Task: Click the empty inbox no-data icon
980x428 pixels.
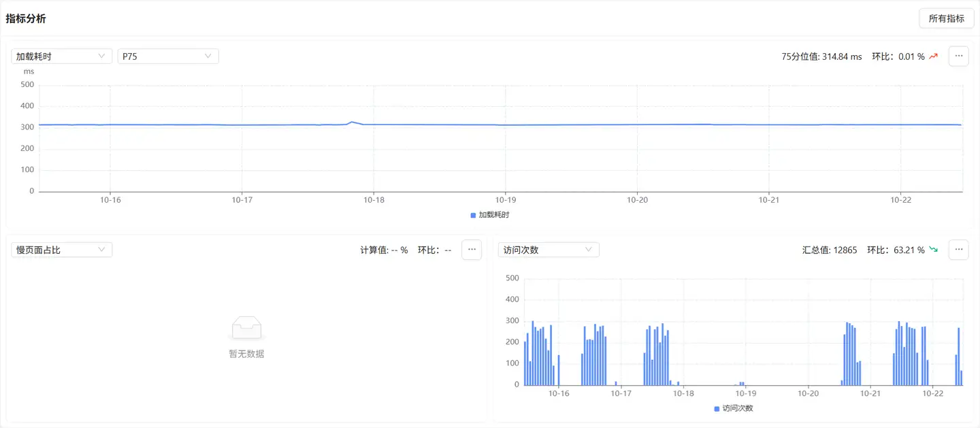Action: (x=246, y=328)
